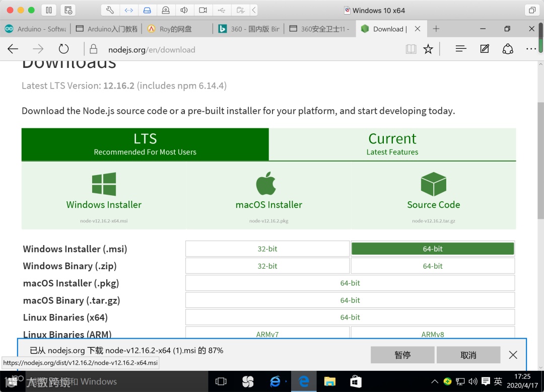The height and width of the screenshot is (392, 544).
Task: Click the VM hard disk icon
Action: [147, 10]
